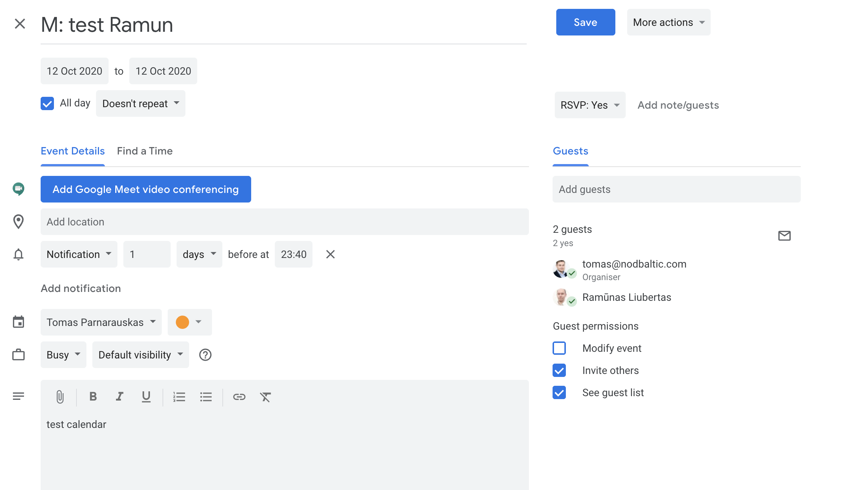Add Google Meet video conferencing
The image size is (868, 490).
point(146,189)
